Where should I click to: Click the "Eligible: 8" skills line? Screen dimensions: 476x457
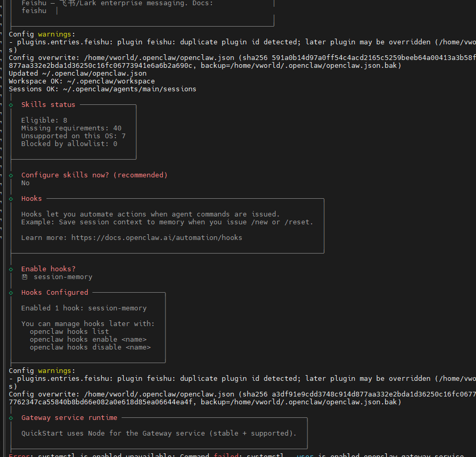[44, 121]
